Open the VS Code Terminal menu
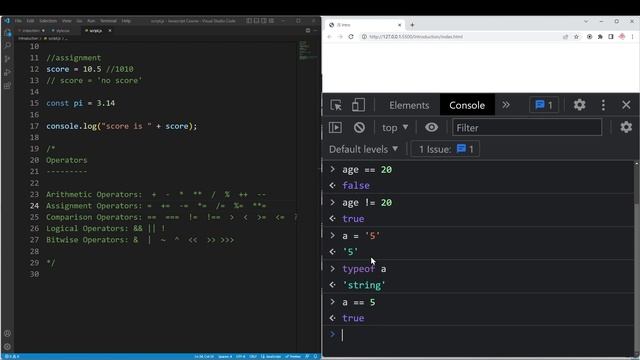Viewport: 640px width, 360px height. [108, 21]
